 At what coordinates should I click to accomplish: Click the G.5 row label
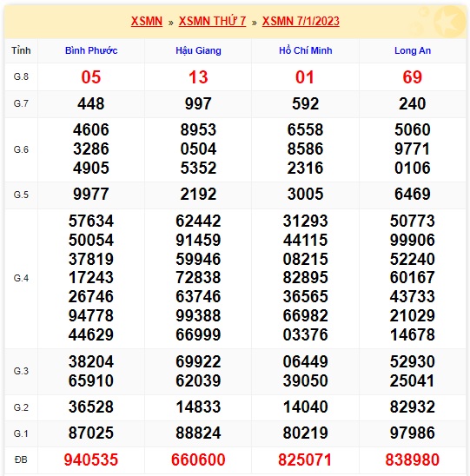tap(21, 195)
